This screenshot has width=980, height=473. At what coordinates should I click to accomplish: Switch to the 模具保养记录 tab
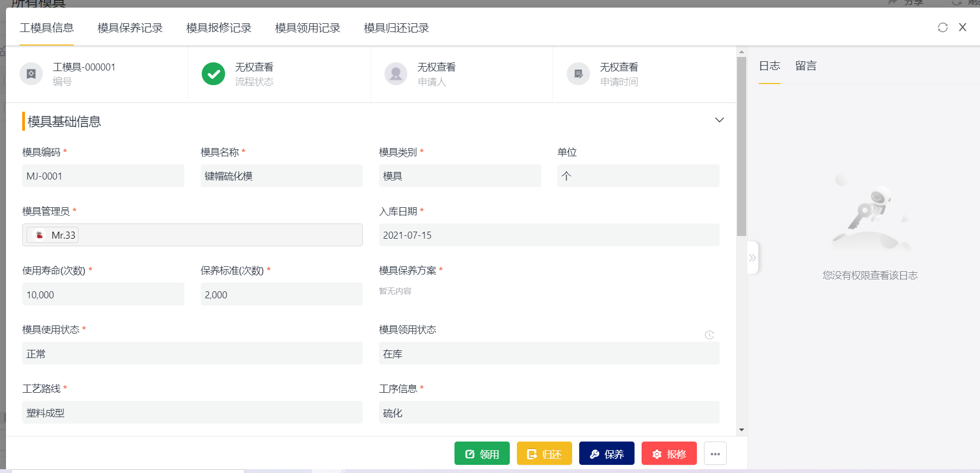(130, 28)
